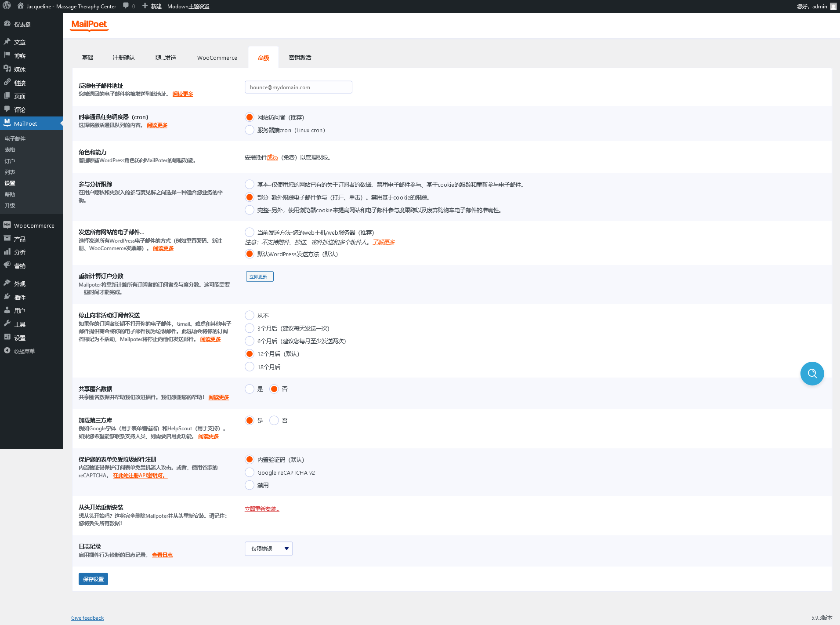The image size is (840, 625).
Task: Switch to the 密钥激活 tab
Action: (x=300, y=58)
